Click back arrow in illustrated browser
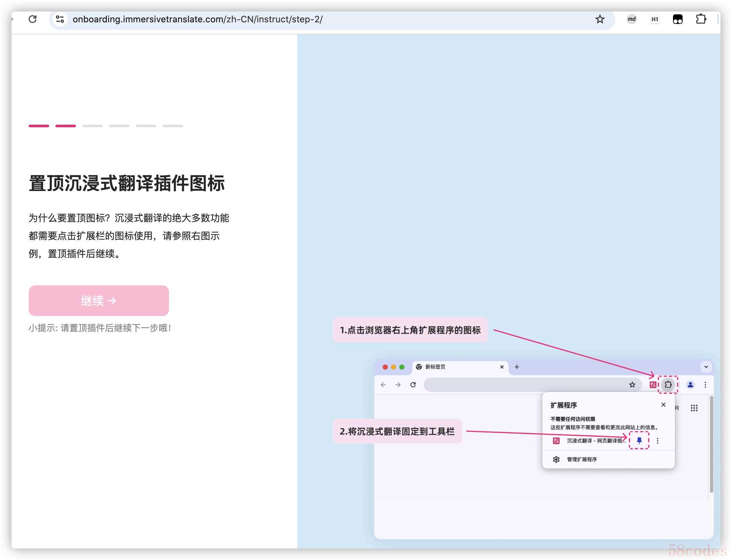 pyautogui.click(x=383, y=385)
